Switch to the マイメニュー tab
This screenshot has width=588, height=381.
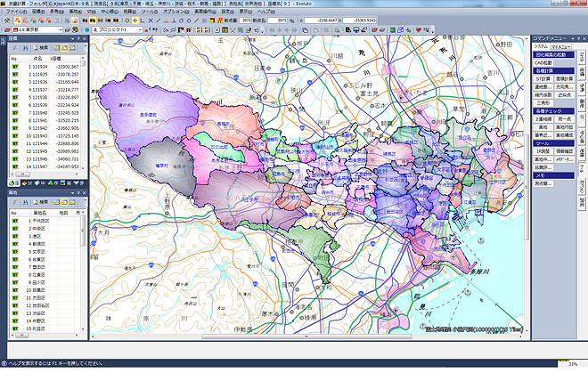tap(560, 46)
